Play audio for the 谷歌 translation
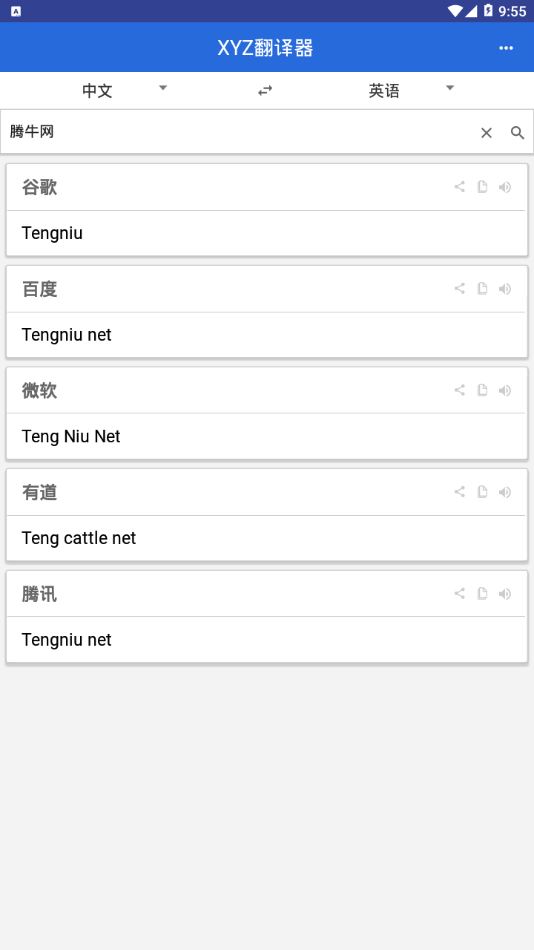 tap(505, 187)
